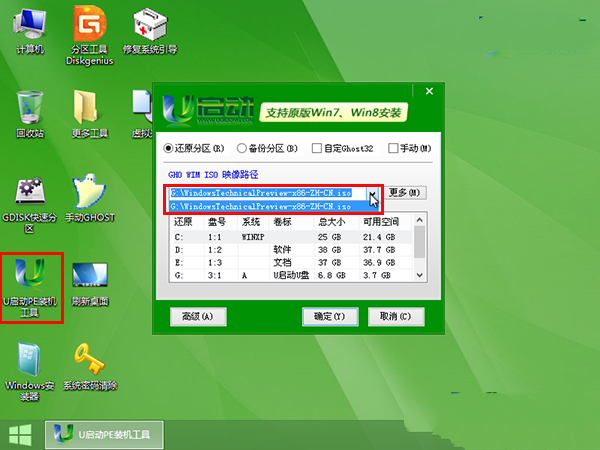Launch the Windows安装器 icon
Screen dimensions: 600x450
click(28, 360)
